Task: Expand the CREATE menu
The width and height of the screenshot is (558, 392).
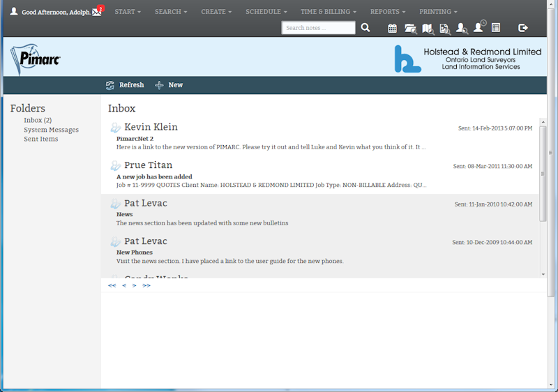Action: click(216, 12)
